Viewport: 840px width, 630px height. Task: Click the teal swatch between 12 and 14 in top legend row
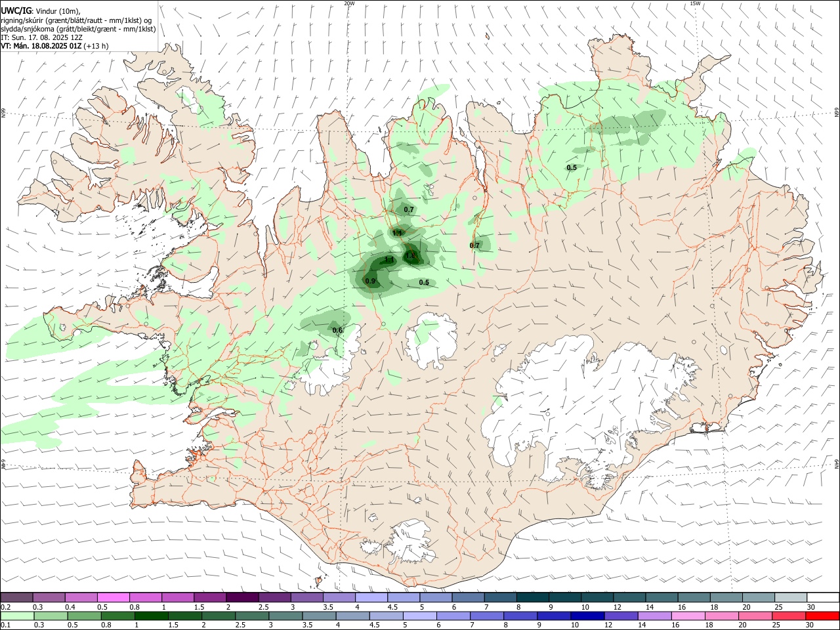pos(629,598)
